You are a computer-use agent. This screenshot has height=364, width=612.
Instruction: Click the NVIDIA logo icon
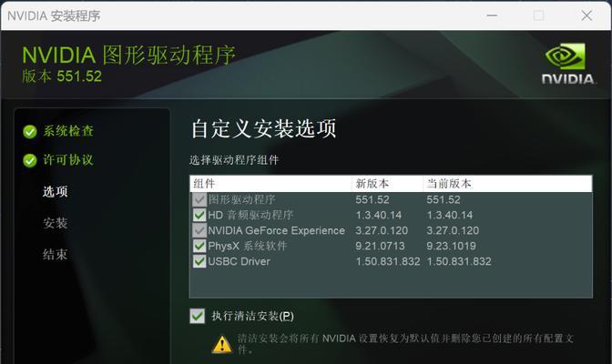pos(568,64)
